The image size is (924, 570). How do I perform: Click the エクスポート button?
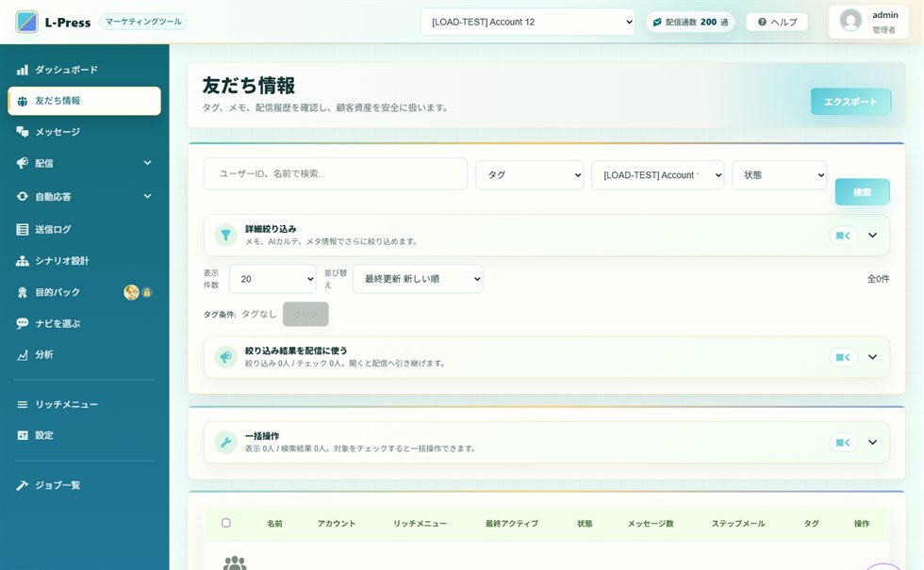pos(850,102)
